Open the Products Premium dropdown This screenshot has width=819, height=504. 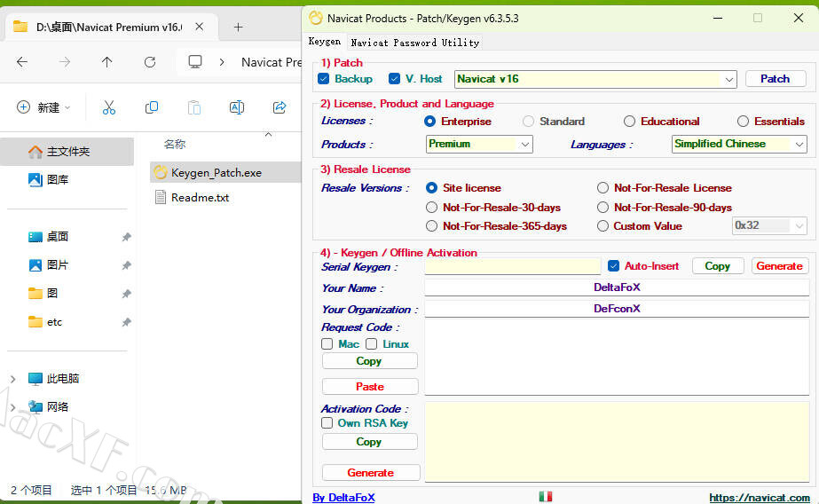(525, 144)
